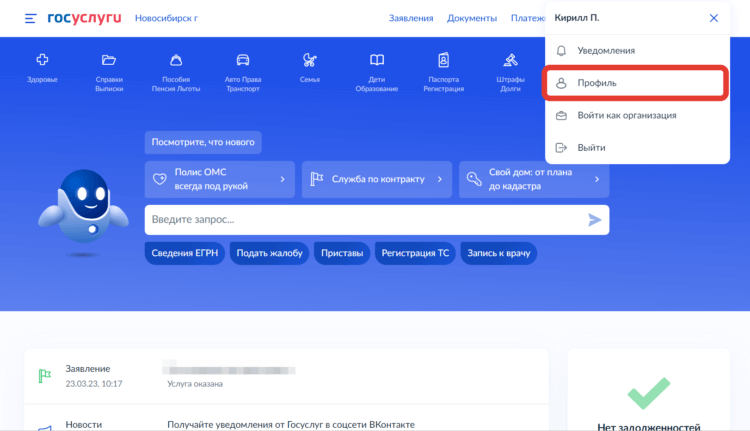The width and height of the screenshot is (750, 431).
Task: Select the Пособия Пенсия Льготы icon
Action: click(175, 60)
